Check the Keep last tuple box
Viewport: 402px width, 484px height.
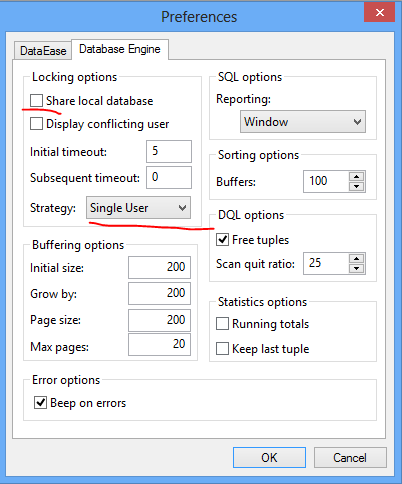point(222,349)
